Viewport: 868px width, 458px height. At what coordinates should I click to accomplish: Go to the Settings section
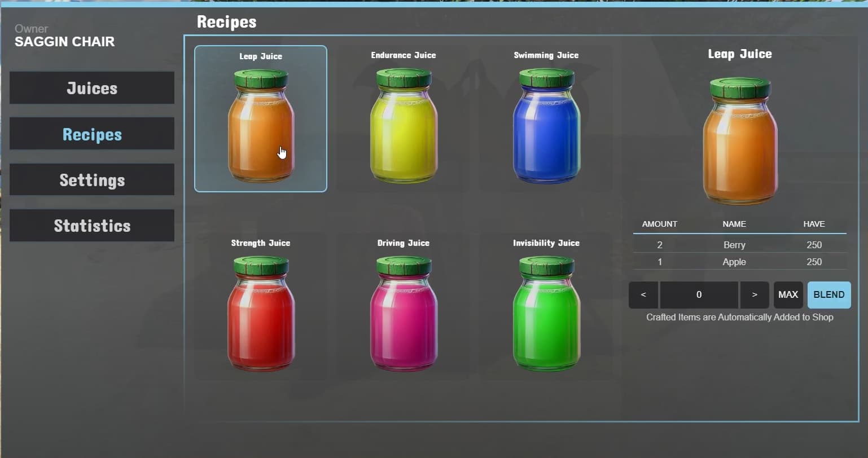pyautogui.click(x=92, y=180)
